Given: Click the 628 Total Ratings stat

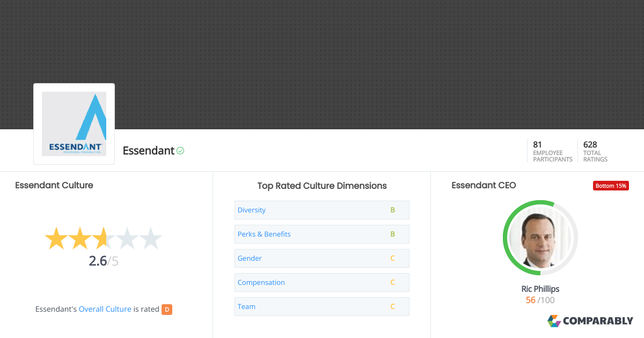Looking at the screenshot, I should [595, 151].
